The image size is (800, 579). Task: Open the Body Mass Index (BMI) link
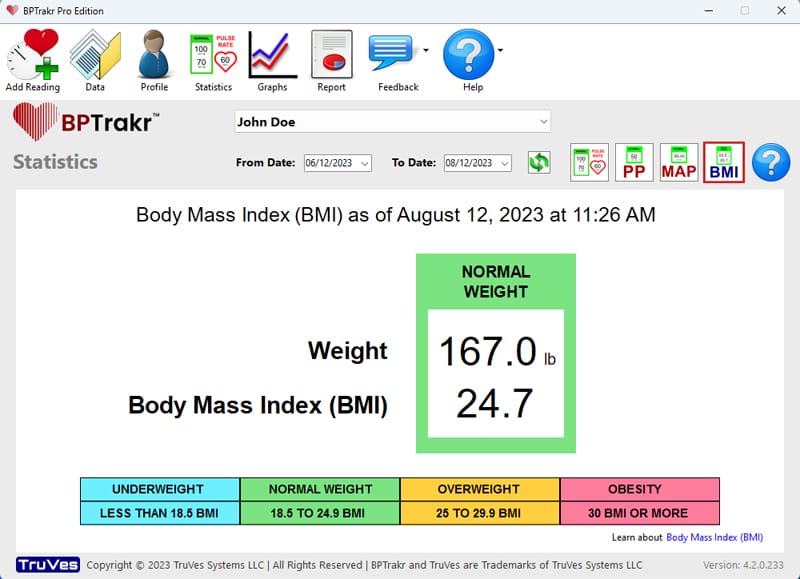[x=714, y=537]
